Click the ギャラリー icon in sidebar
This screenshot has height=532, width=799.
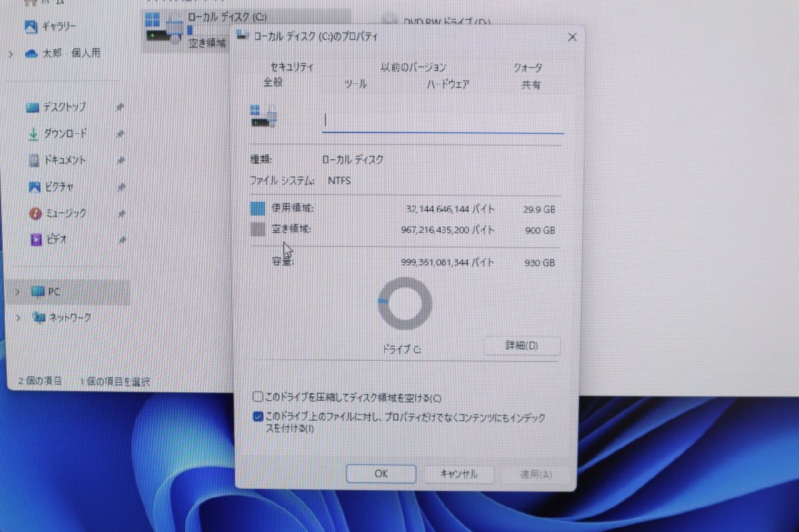[x=31, y=27]
